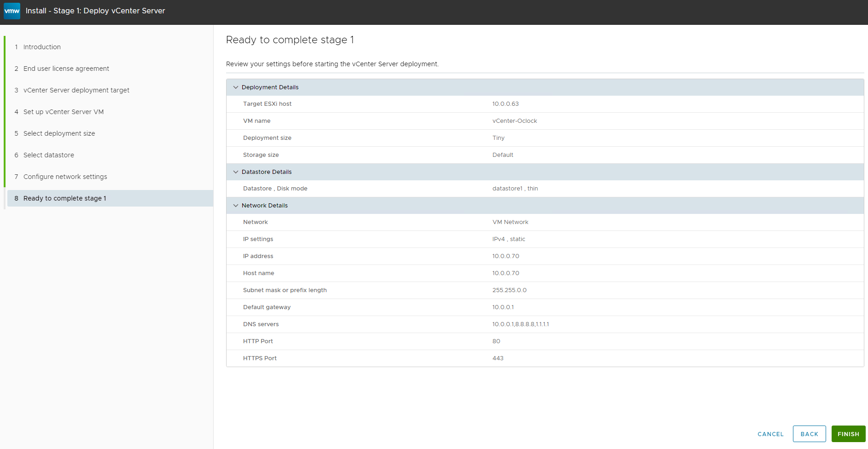Click the Finish button

click(848, 434)
